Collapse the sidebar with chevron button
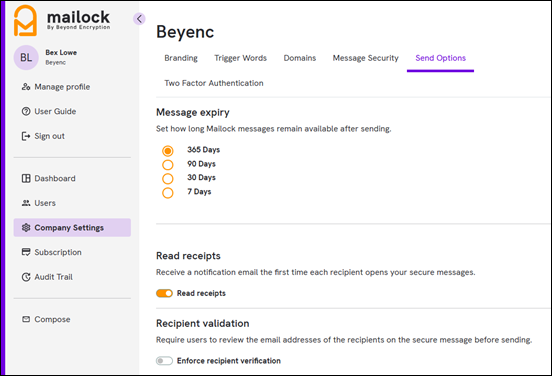 point(139,19)
